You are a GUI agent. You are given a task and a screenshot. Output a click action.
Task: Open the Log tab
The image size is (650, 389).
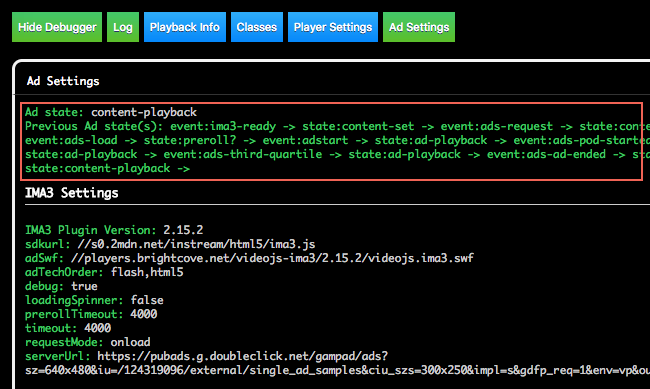coord(123,27)
